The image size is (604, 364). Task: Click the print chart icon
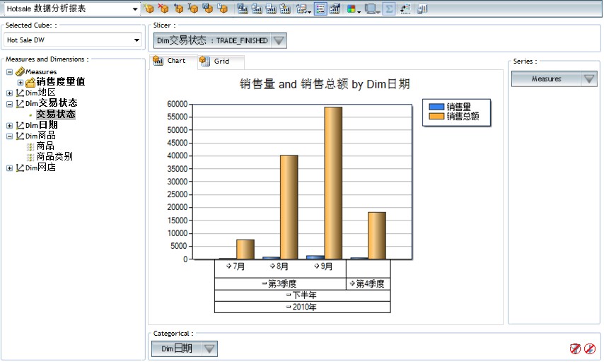point(271,8)
